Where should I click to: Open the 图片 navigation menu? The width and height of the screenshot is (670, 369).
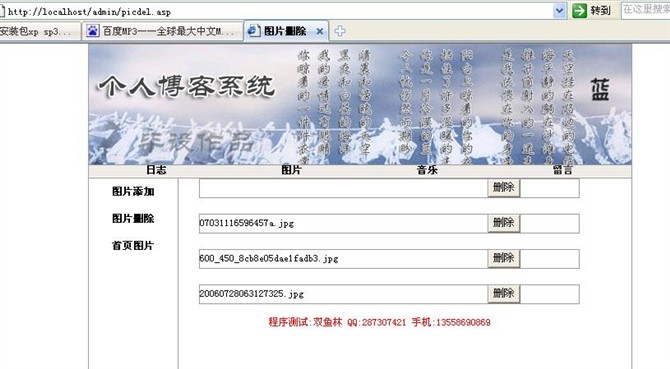click(x=291, y=170)
